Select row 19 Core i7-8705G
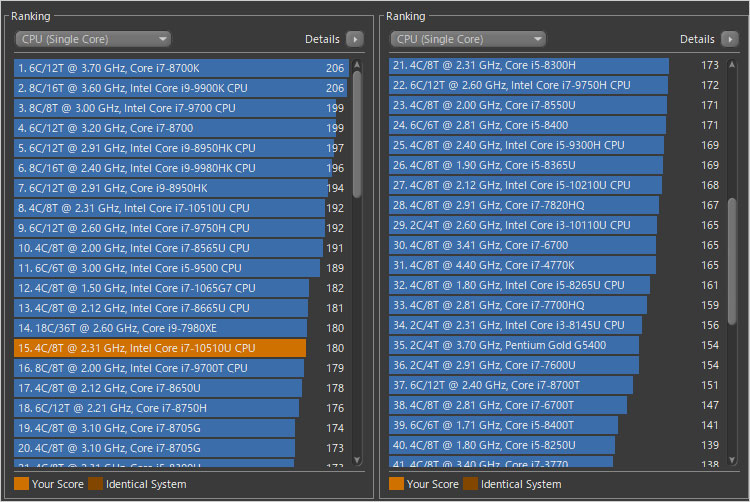This screenshot has width=750, height=502. [181, 428]
